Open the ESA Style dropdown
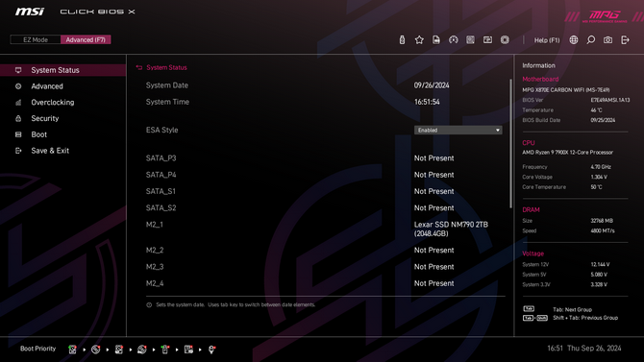 458,130
